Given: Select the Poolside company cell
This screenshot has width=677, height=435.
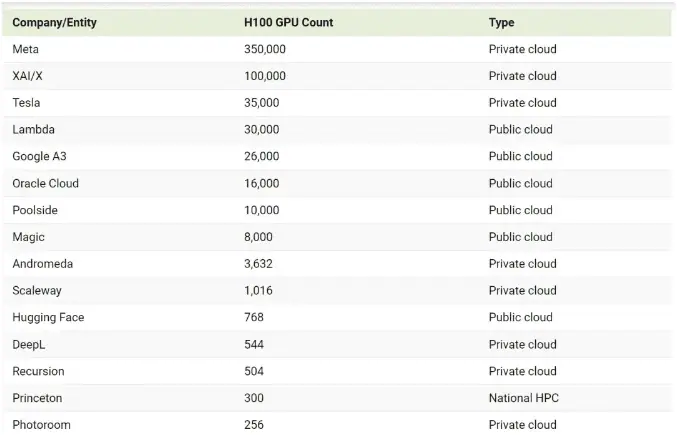Looking at the screenshot, I should 35,210.
